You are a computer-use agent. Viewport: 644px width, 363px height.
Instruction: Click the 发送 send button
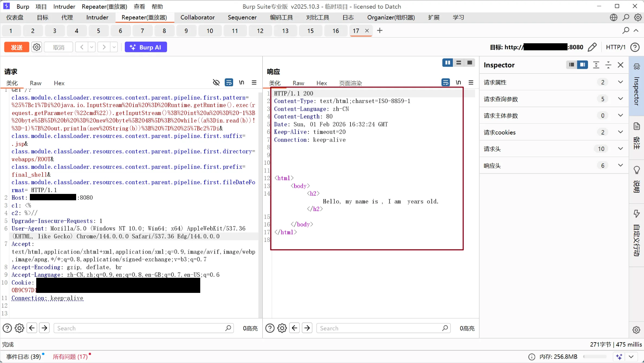[17, 47]
